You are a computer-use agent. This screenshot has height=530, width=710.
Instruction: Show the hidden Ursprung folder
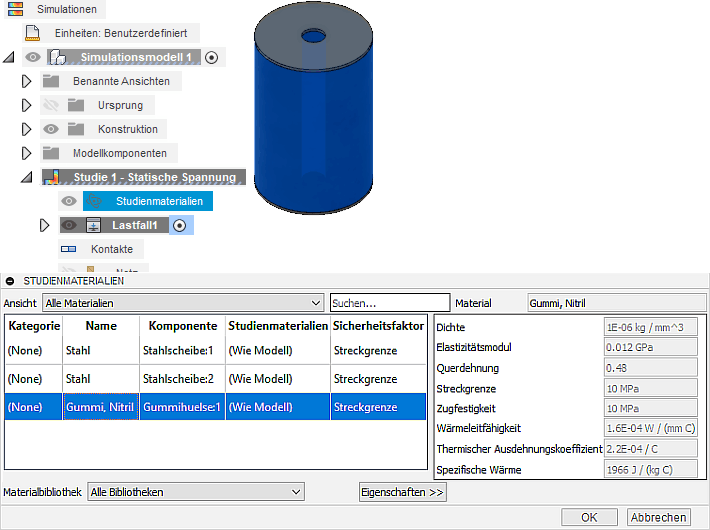[51, 105]
